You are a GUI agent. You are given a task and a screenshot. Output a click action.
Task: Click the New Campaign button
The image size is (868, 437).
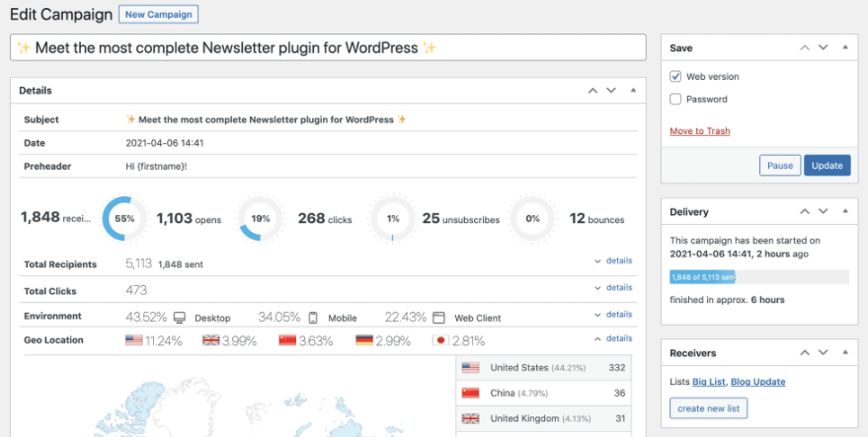(x=158, y=15)
